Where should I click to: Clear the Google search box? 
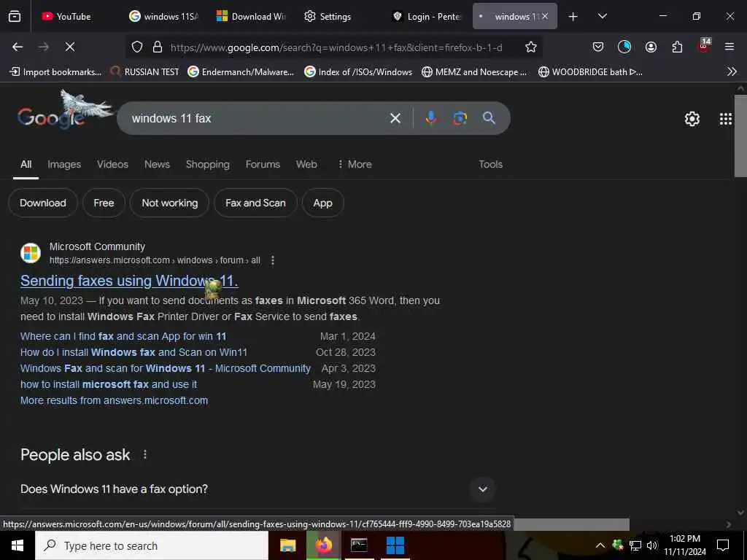click(x=395, y=118)
